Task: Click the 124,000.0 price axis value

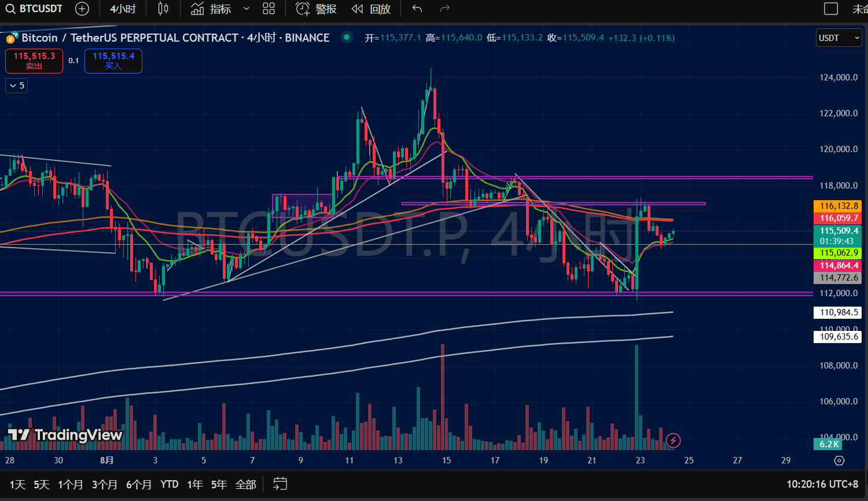Action: pyautogui.click(x=838, y=78)
